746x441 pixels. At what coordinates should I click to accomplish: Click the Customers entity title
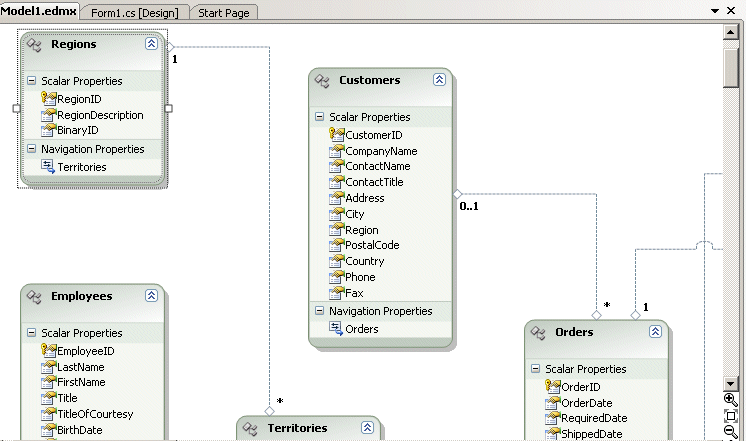pyautogui.click(x=370, y=80)
